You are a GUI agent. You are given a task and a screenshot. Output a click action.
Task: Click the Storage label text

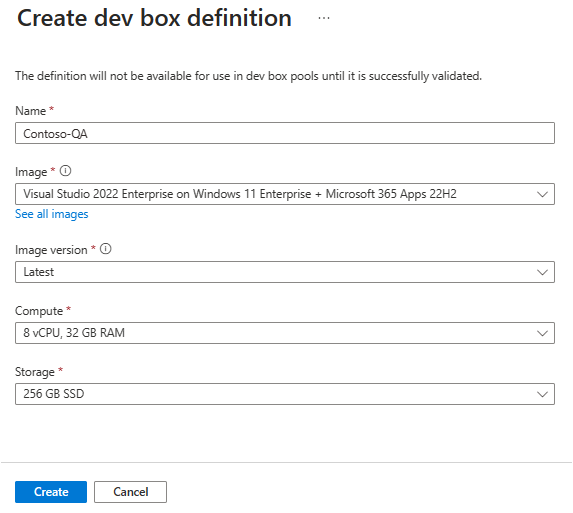pyautogui.click(x=35, y=372)
